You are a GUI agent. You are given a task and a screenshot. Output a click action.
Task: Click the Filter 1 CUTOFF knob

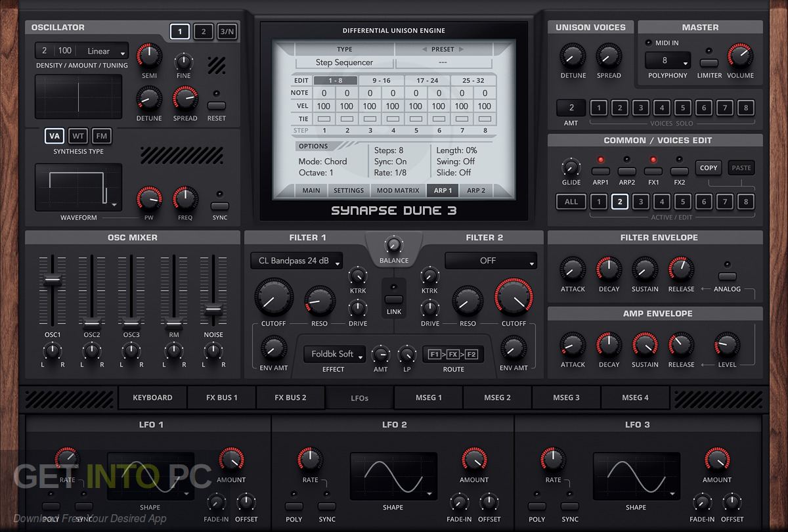[273, 298]
